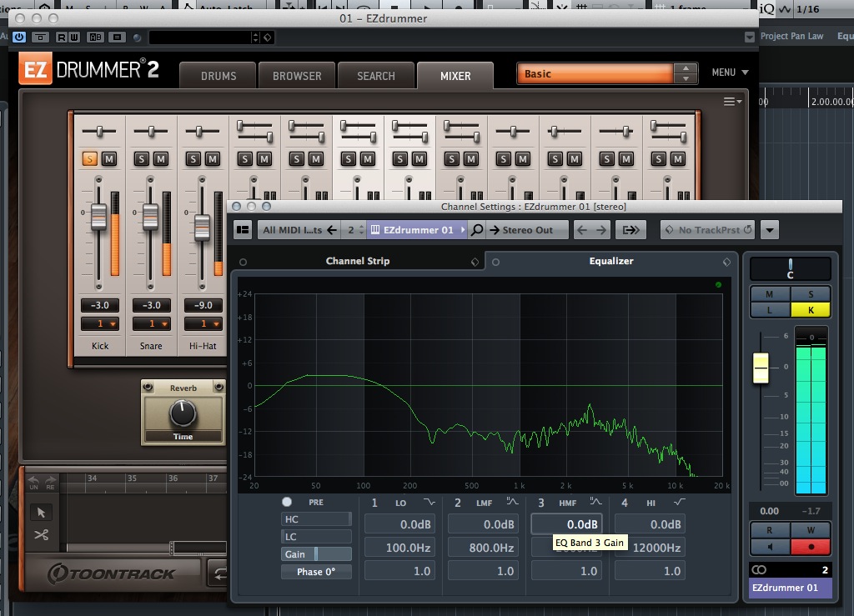Click the Stereo Out output routing button

527,230
